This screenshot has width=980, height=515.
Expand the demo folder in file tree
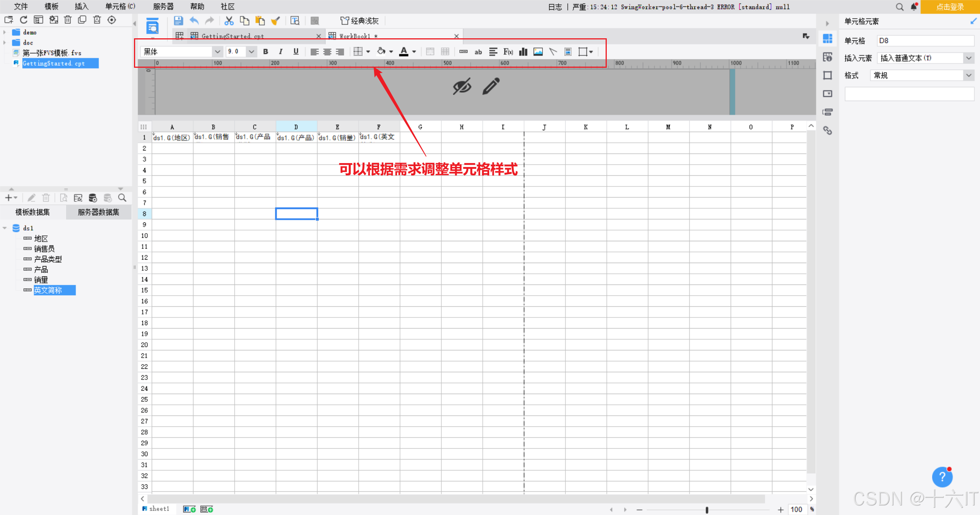(x=5, y=33)
